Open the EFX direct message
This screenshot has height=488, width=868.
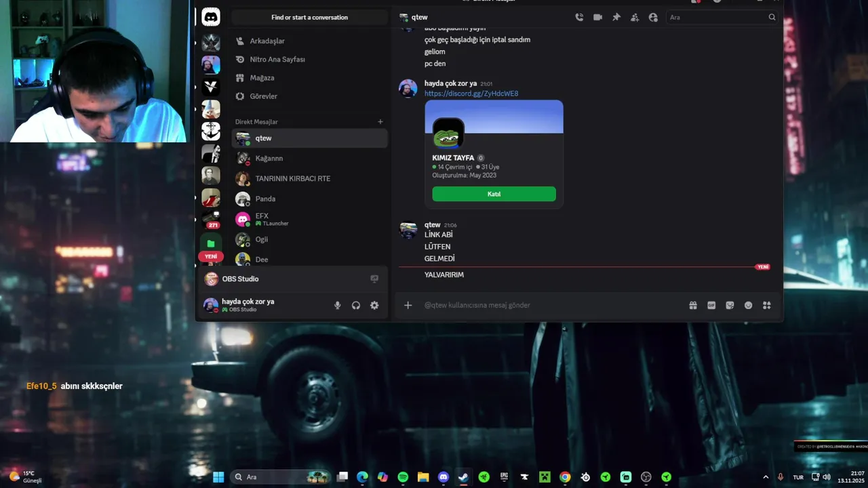pos(310,219)
